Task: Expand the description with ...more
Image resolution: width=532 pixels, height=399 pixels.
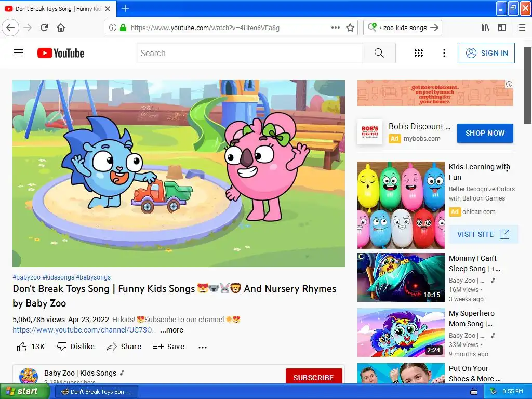Action: [x=171, y=330]
